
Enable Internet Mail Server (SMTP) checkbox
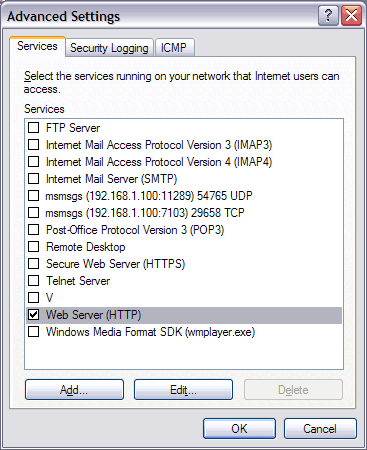coord(33,179)
